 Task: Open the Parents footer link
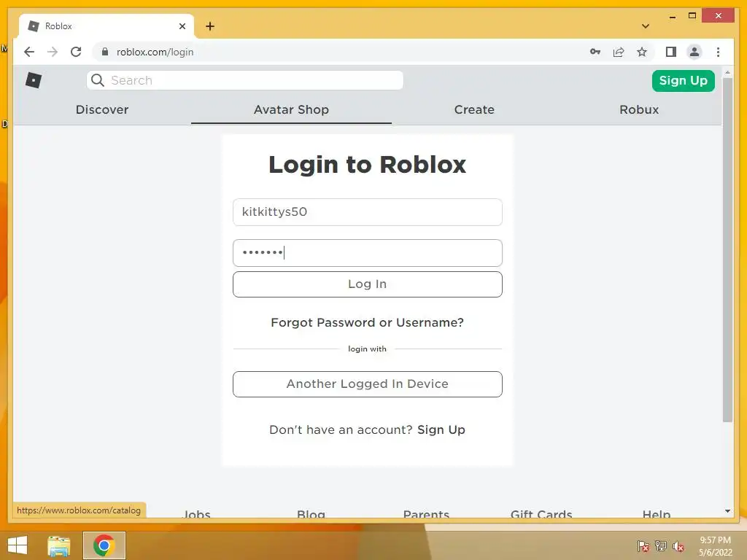pos(426,514)
